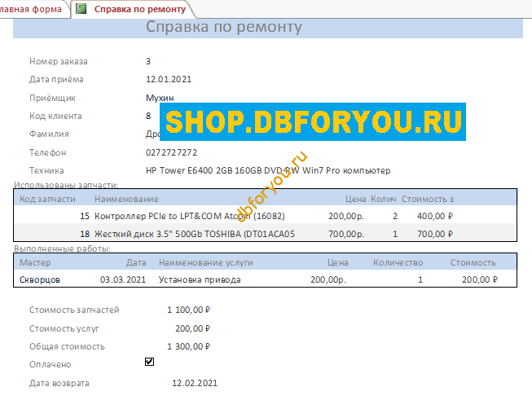532x400 pixels.
Task: Click the 700,00 ₽ cost cell
Action: 435,234
